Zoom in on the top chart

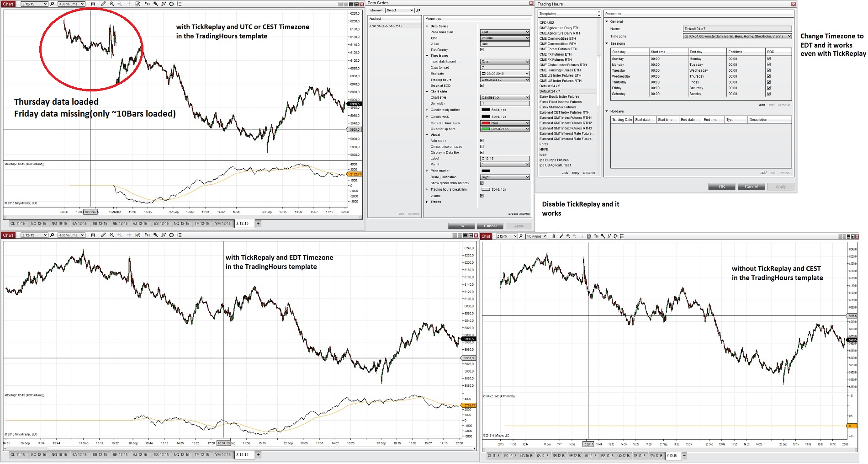point(112,4)
